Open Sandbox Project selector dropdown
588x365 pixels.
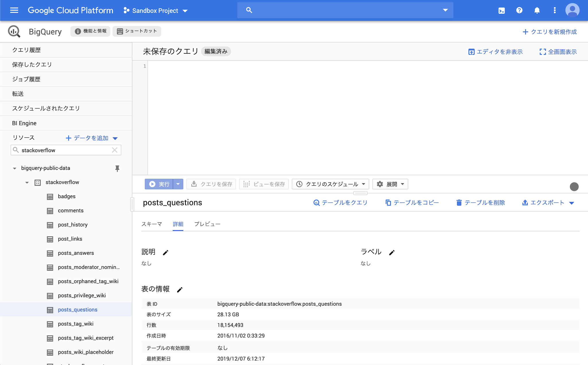[155, 11]
